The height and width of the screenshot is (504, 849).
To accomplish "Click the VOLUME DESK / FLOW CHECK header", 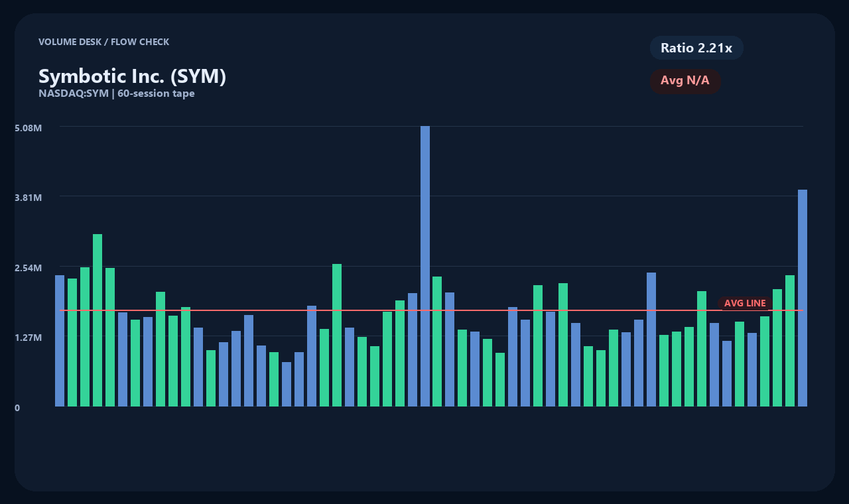I will click(x=103, y=42).
